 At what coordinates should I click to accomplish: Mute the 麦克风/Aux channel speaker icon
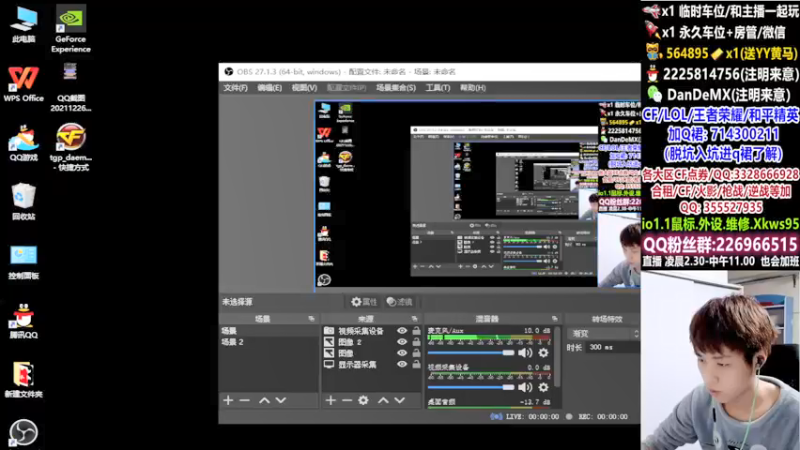[525, 353]
